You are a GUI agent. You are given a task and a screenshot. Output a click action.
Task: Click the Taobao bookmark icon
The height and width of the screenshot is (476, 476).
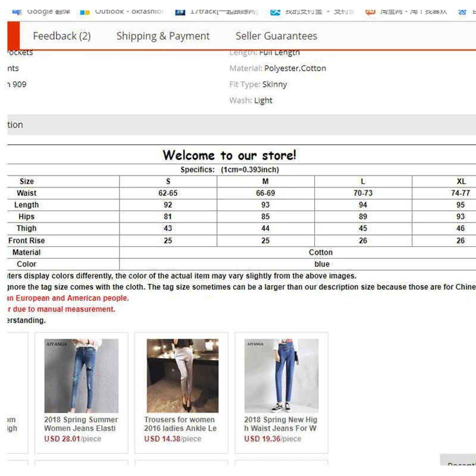point(370,12)
